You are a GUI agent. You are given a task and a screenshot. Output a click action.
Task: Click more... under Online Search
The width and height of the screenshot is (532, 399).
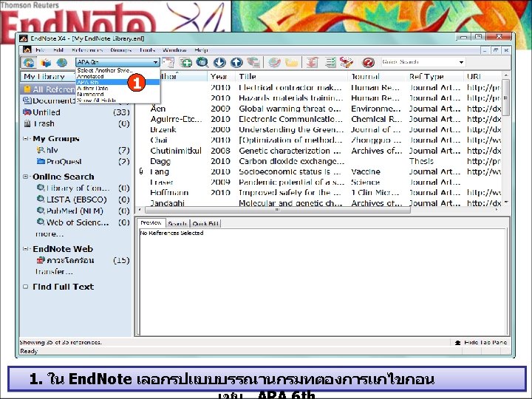click(x=50, y=233)
